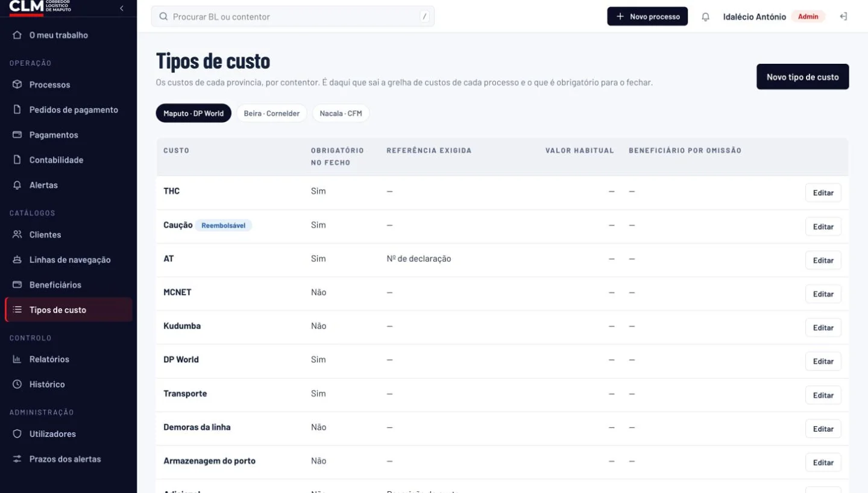Navigate to Pagamentos

click(x=68, y=135)
